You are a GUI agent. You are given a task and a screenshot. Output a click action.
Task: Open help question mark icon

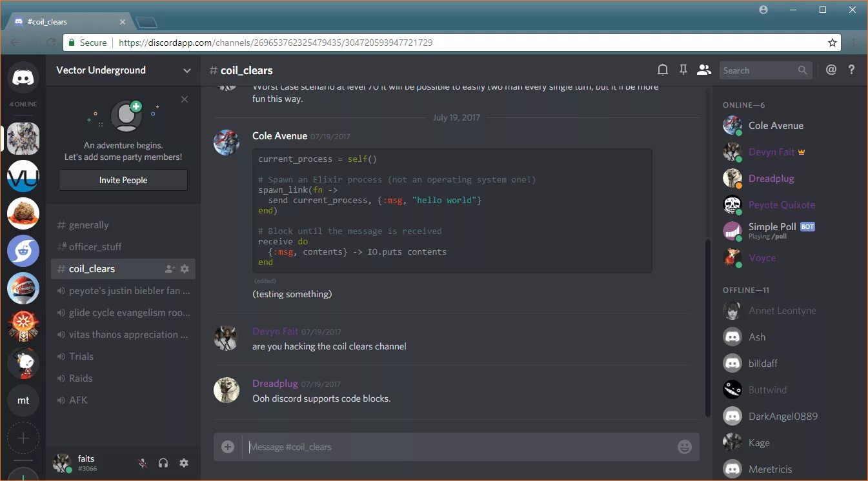pyautogui.click(x=852, y=70)
